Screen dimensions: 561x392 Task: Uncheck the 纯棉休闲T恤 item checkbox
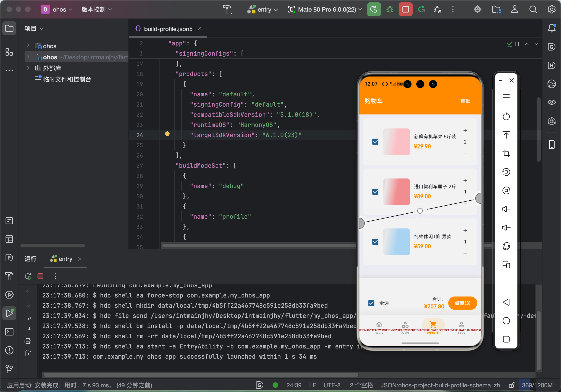(x=375, y=242)
